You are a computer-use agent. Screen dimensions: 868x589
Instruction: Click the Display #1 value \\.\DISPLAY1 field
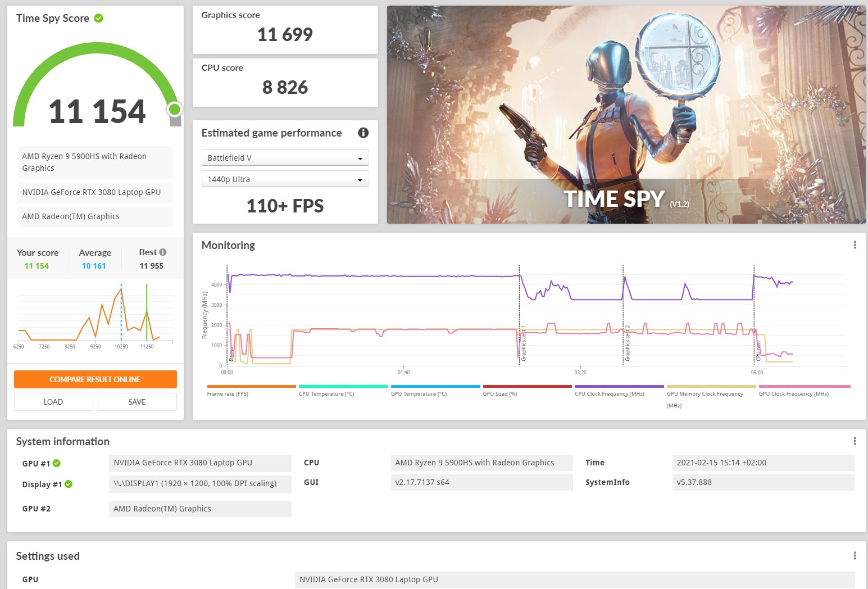[200, 483]
